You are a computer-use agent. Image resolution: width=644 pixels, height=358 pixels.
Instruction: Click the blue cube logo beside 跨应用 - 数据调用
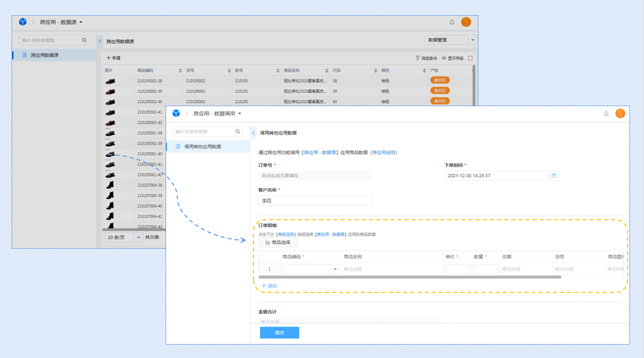point(176,113)
